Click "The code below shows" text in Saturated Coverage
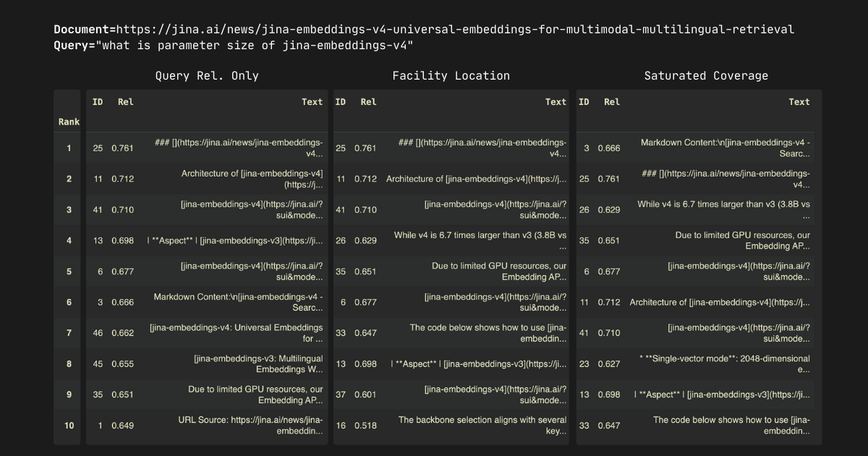 pyautogui.click(x=732, y=426)
